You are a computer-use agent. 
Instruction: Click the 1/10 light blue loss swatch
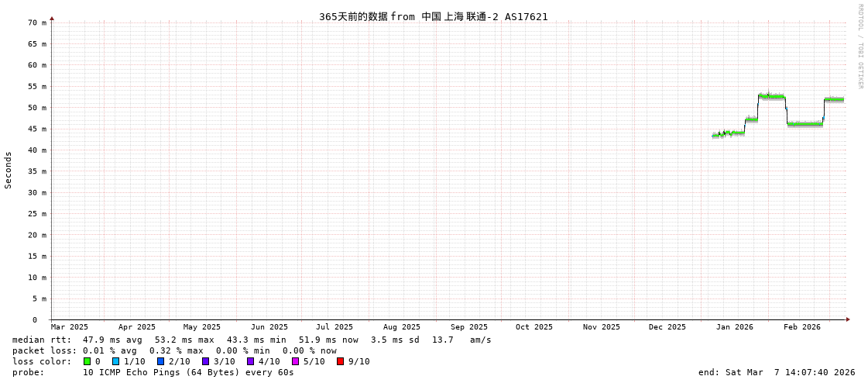(x=116, y=361)
